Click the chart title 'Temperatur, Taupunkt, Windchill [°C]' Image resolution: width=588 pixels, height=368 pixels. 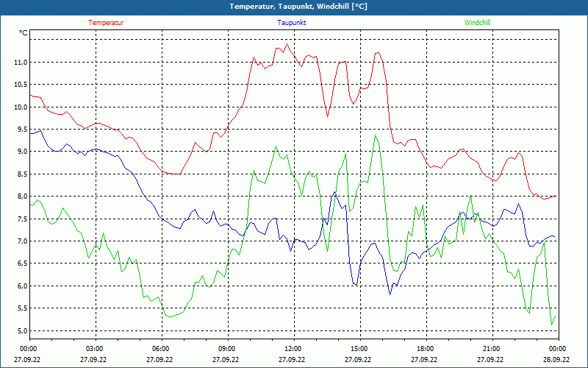click(x=298, y=7)
